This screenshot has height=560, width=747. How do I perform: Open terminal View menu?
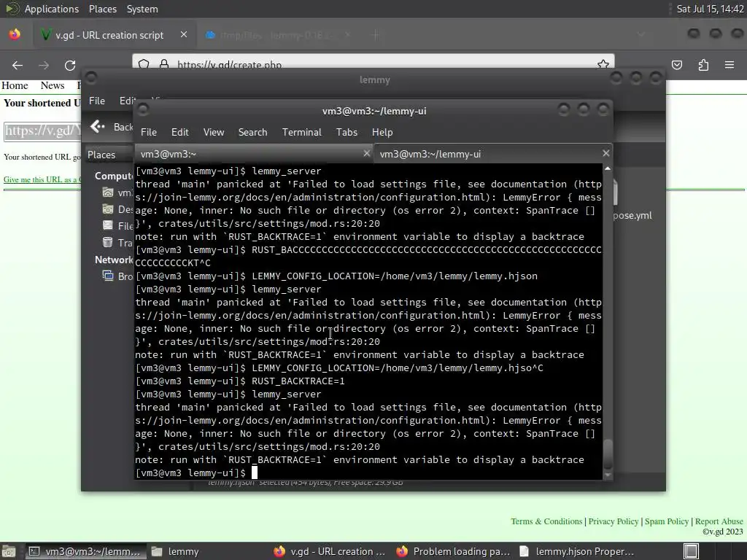click(x=214, y=133)
